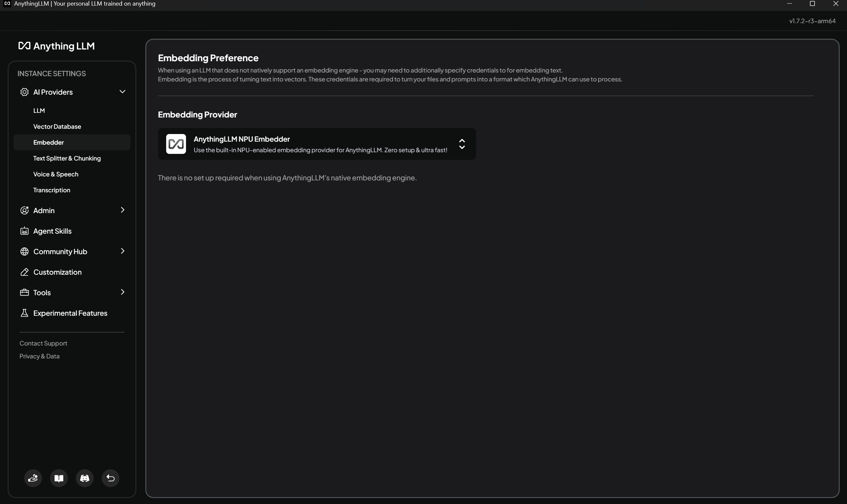Click the Agent Skills robot icon
Viewport: 847px width, 504px height.
(x=24, y=231)
